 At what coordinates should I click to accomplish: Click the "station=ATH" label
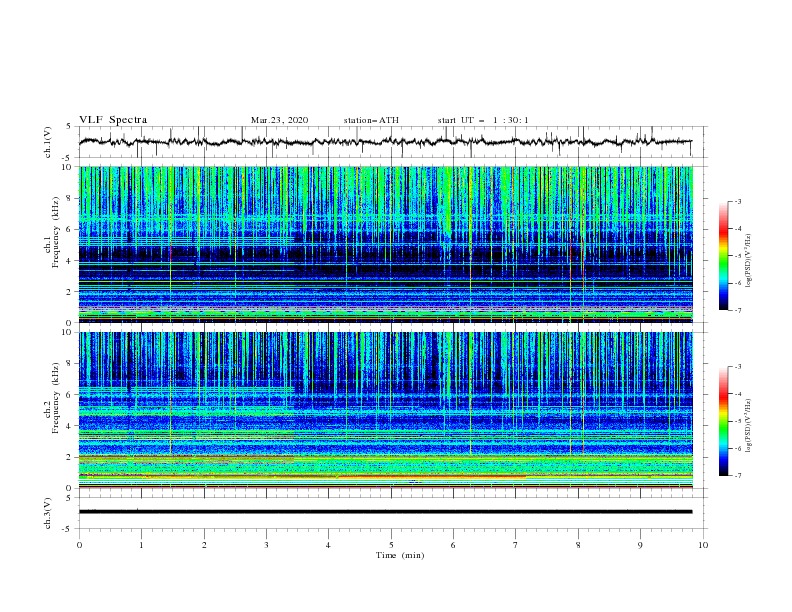point(371,120)
